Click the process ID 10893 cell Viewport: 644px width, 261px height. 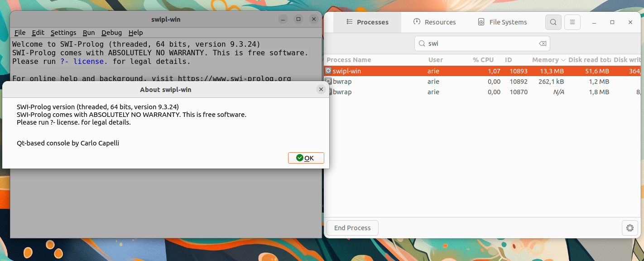point(519,71)
